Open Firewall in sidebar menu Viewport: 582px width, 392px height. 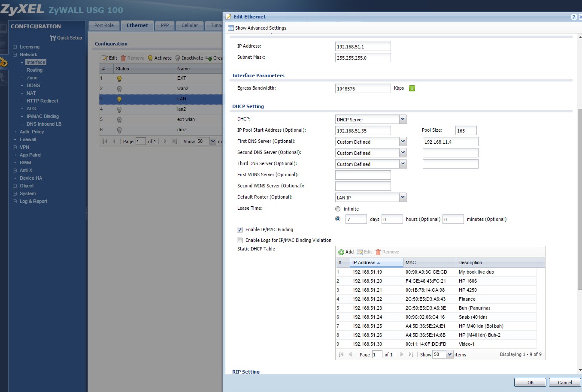tap(28, 140)
